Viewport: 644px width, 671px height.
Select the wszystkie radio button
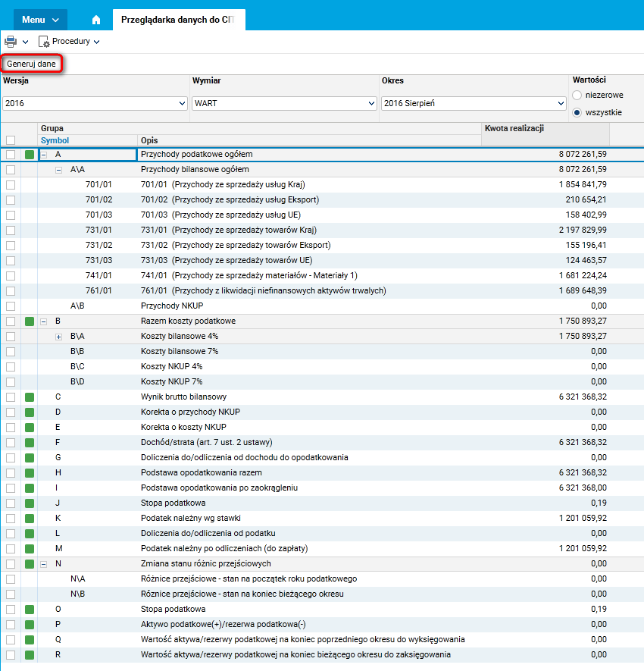pyautogui.click(x=577, y=112)
